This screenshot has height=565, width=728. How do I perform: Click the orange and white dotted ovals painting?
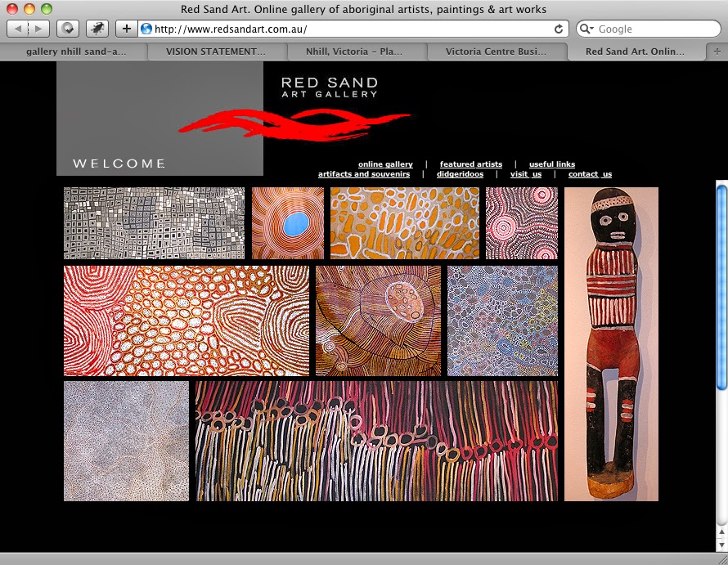coord(404,223)
